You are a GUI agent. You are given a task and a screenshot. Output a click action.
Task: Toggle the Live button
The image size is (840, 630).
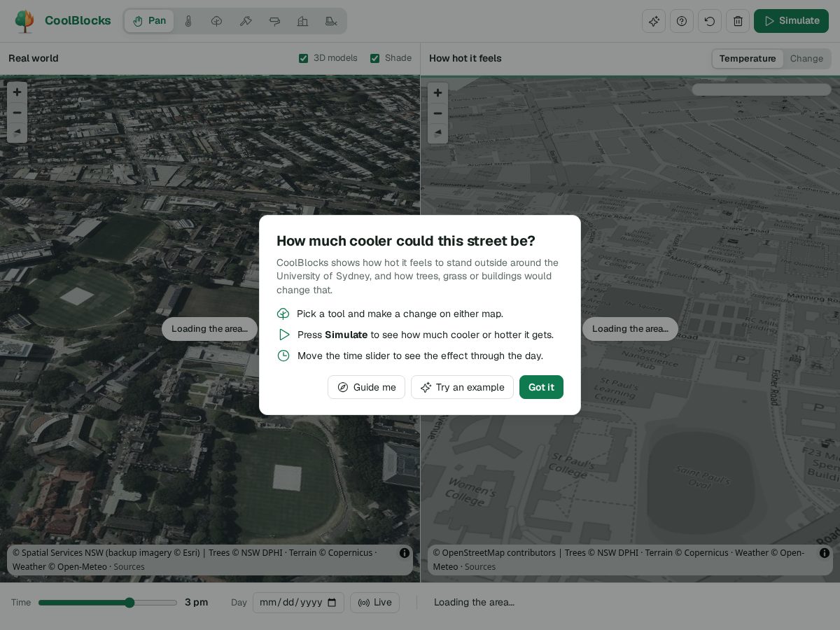point(374,603)
